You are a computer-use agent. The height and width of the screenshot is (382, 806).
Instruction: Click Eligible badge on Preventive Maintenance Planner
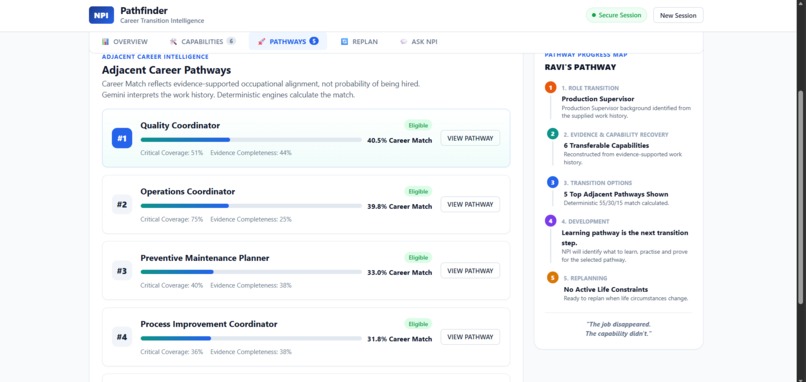tap(418, 258)
